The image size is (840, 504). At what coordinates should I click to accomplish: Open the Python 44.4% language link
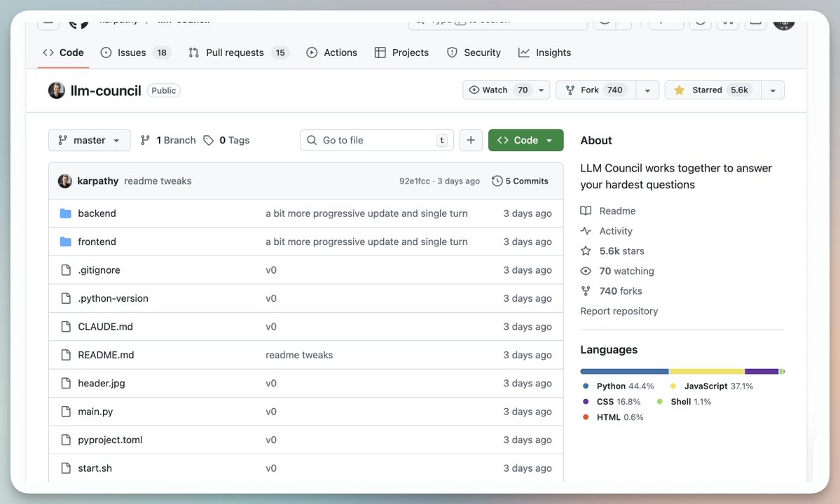coord(618,386)
